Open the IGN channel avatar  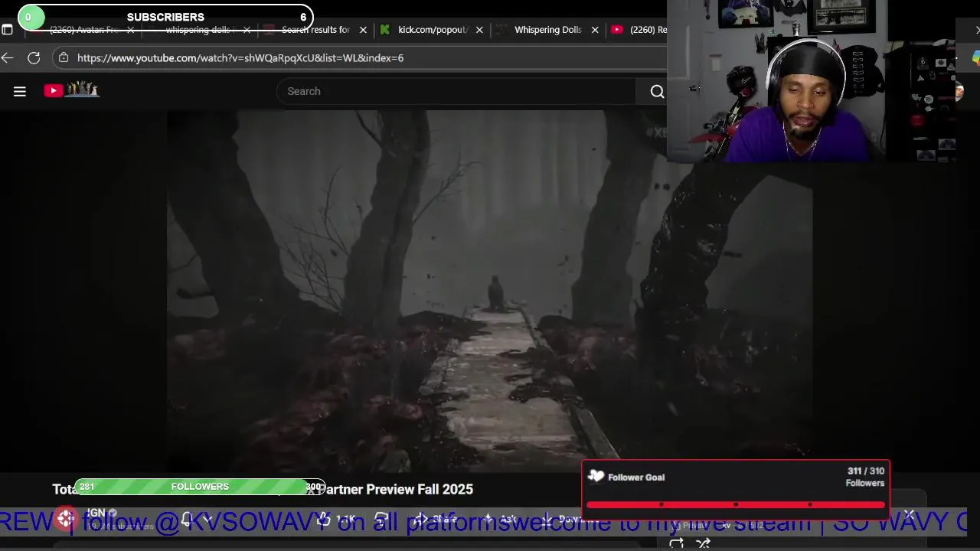coord(66,519)
